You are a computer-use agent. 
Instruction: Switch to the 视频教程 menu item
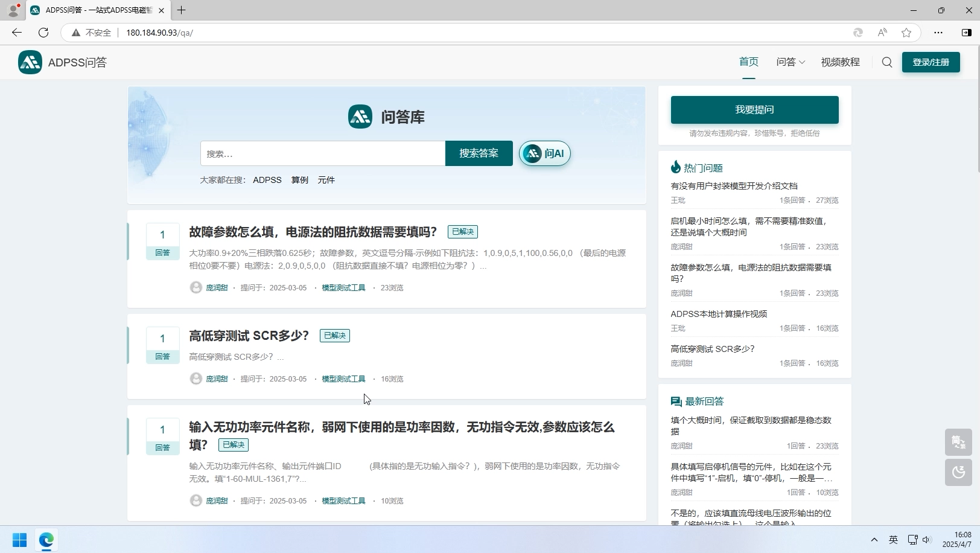click(840, 62)
